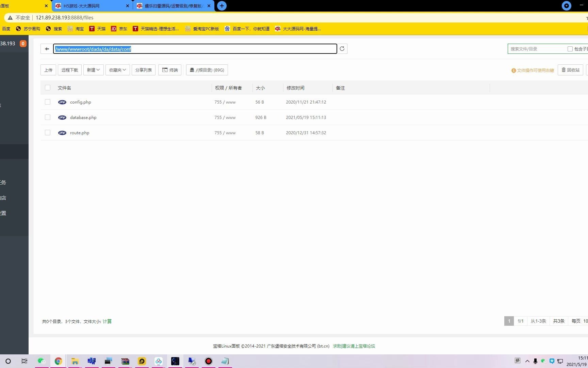This screenshot has height=368, width=588.
Task: Open the Windows Start search circle
Action: pyautogui.click(x=8, y=361)
